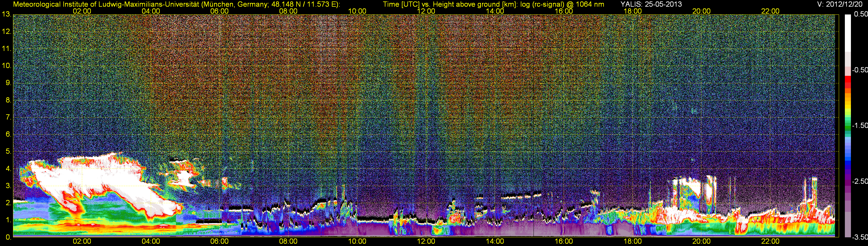This screenshot has width=868, height=246.
Task: Click the '10.' height axis label
Action: [x=6, y=66]
